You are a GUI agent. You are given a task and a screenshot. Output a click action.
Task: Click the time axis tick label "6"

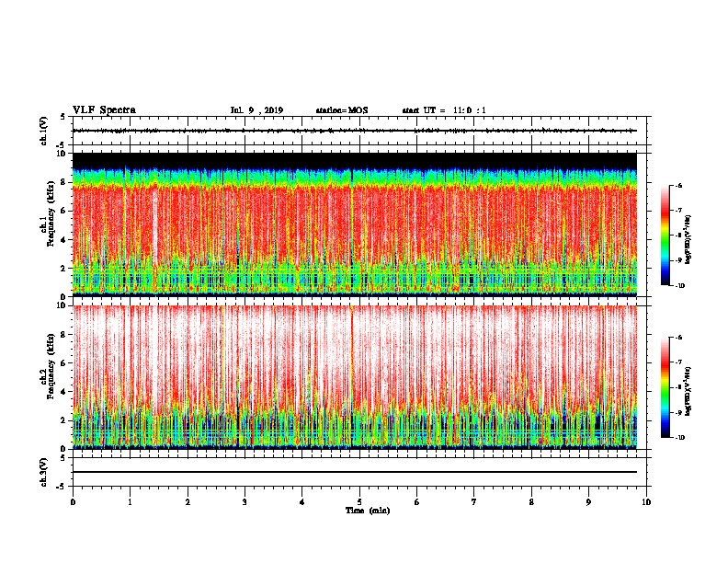click(x=417, y=502)
